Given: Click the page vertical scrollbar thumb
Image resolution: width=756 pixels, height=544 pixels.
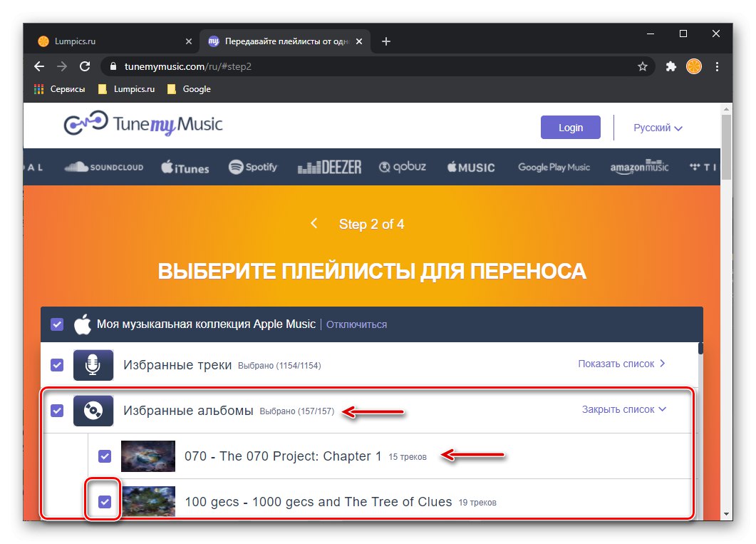Looking at the screenshot, I should (727, 148).
